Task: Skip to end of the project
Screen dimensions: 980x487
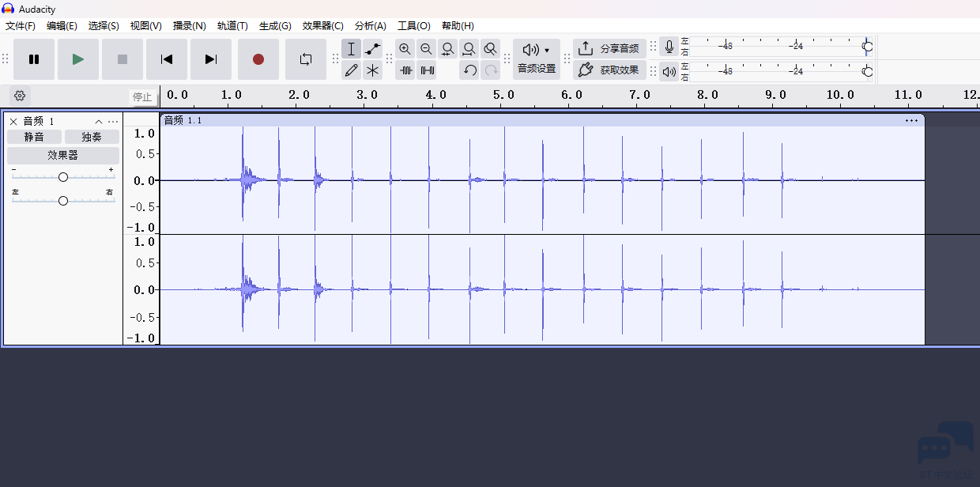Action: [x=211, y=59]
